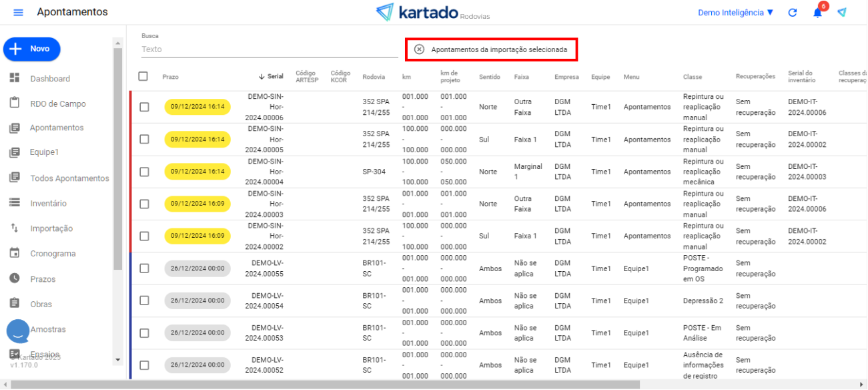Click the Novo button
868x390 pixels.
point(32,49)
